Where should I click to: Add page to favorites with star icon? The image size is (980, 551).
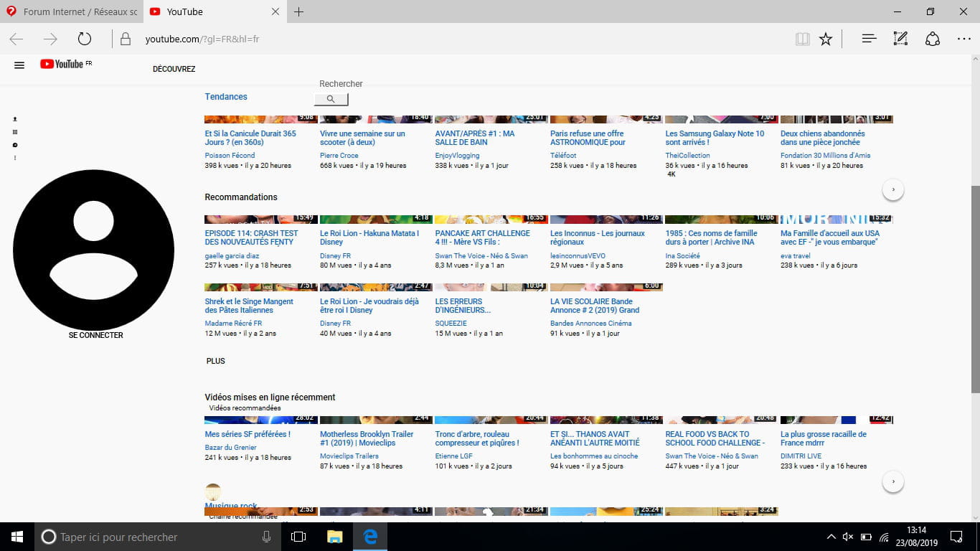[x=826, y=39]
